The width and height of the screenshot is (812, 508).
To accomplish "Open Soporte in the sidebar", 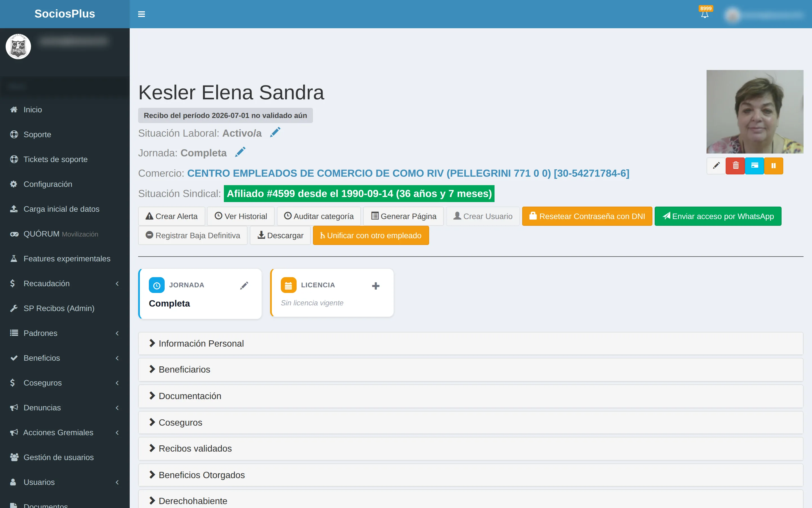I will click(65, 134).
